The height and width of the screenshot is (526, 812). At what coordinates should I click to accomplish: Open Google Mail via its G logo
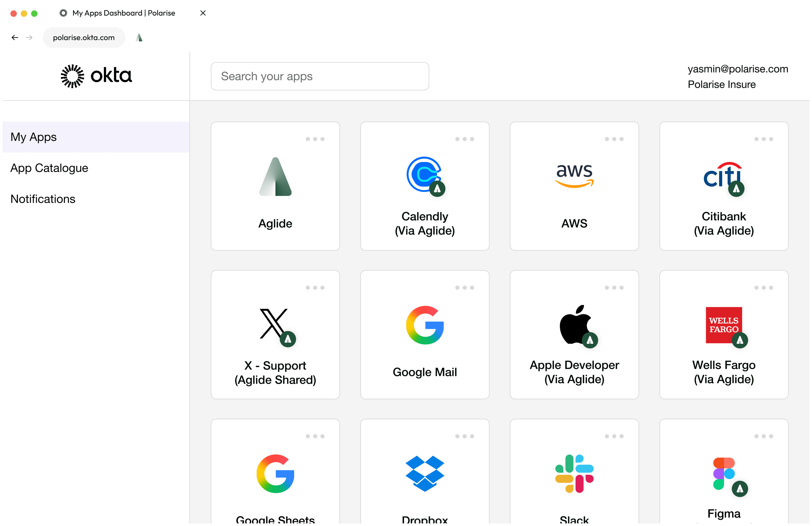425,325
